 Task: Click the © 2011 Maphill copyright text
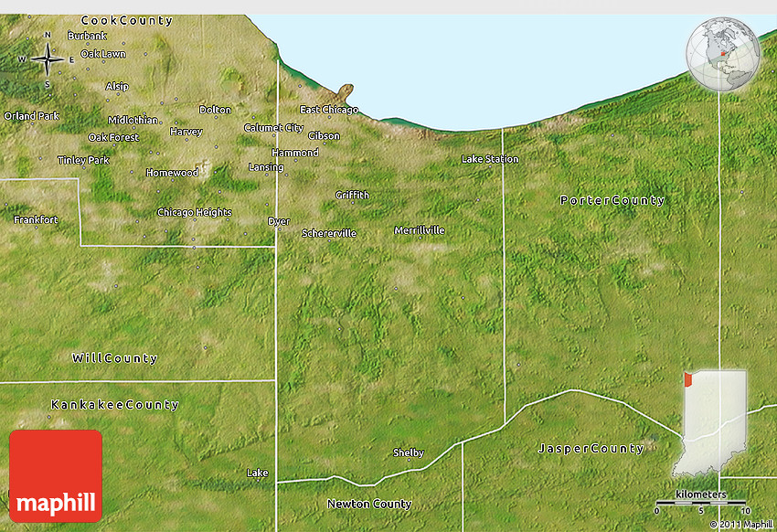tap(740, 525)
